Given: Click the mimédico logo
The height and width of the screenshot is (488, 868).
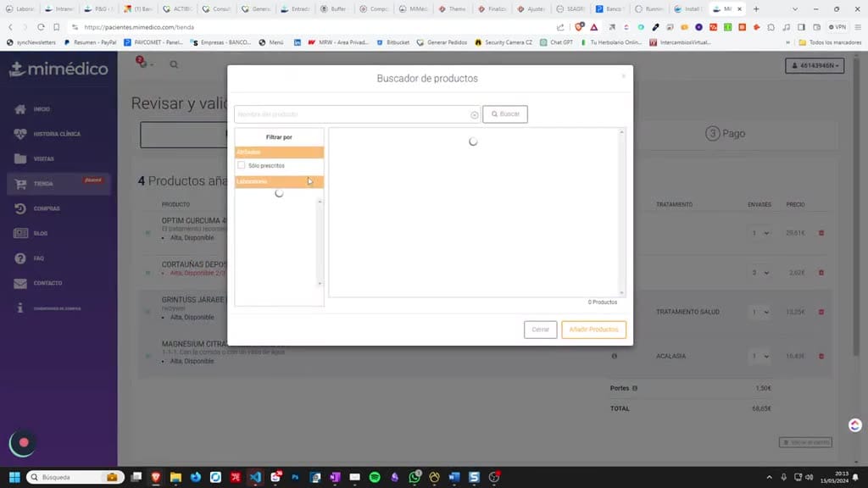Looking at the screenshot, I should click(58, 69).
